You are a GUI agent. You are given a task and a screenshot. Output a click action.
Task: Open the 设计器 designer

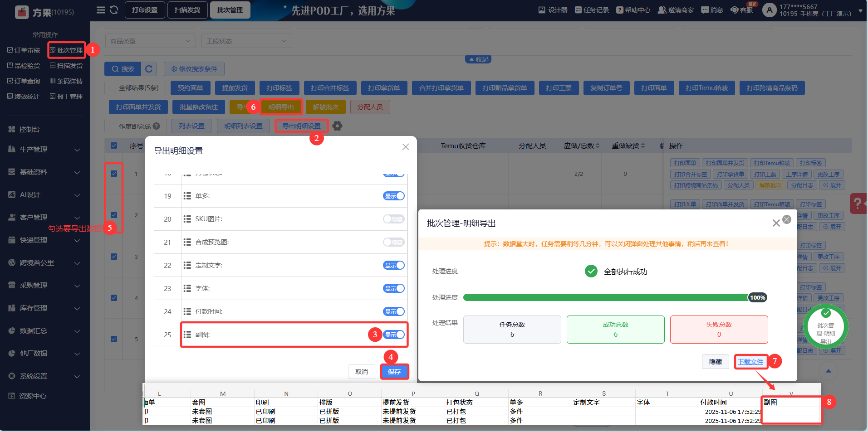tap(553, 10)
